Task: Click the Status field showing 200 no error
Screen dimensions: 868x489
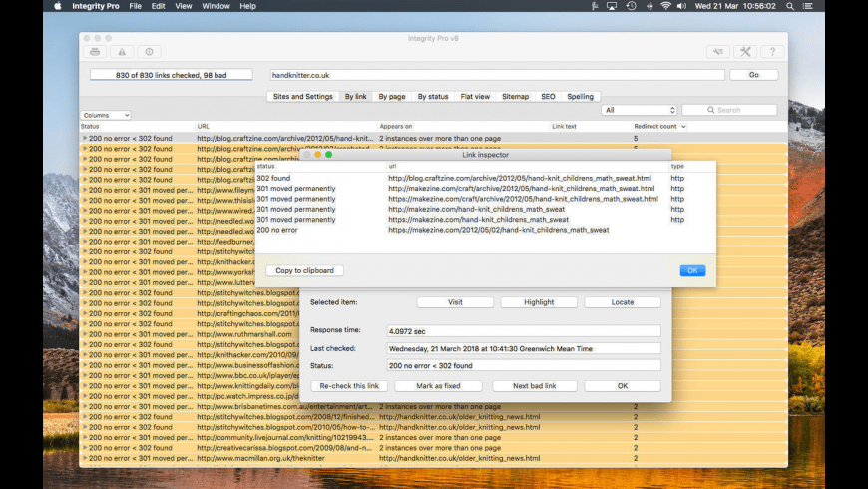Action: pos(524,365)
